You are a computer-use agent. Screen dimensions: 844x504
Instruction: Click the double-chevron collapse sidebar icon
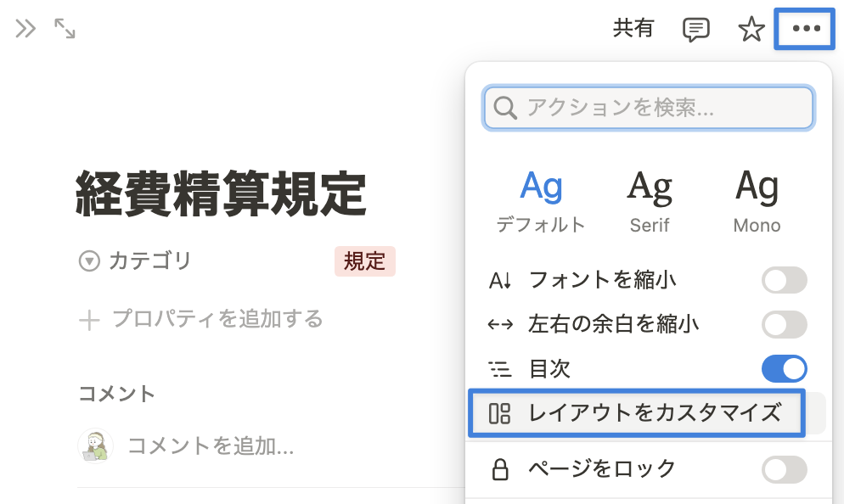click(x=25, y=29)
